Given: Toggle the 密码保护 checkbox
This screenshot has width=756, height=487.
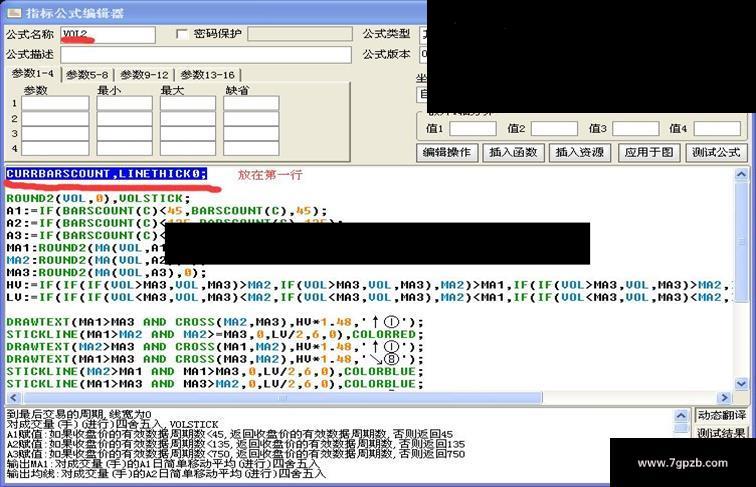Looking at the screenshot, I should coord(182,34).
